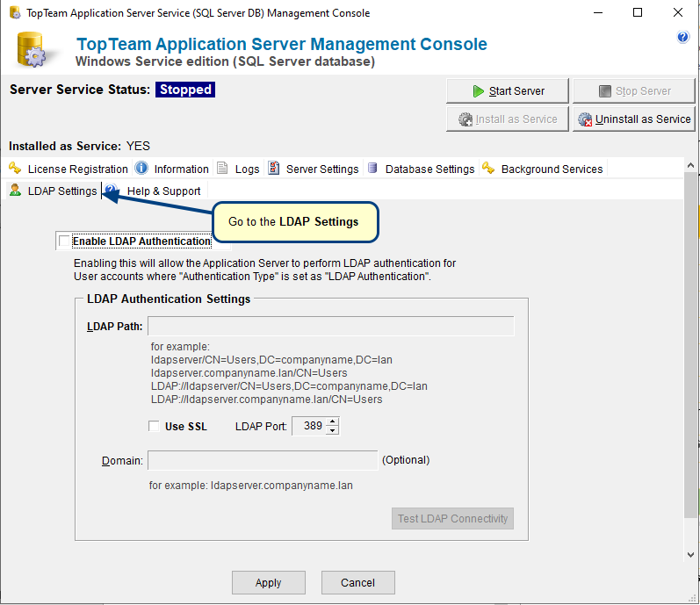Click the LDAP Settings user icon
Image resolution: width=700 pixels, height=605 pixels.
click(15, 190)
